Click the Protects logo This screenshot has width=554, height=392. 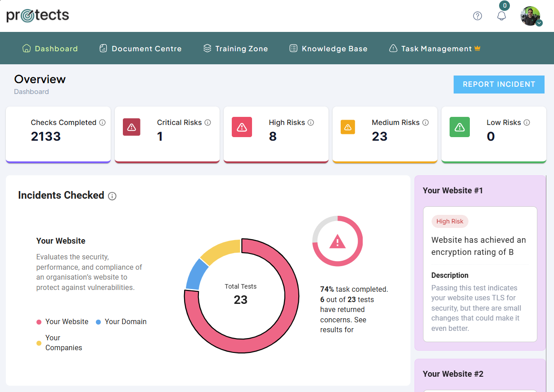(x=38, y=16)
